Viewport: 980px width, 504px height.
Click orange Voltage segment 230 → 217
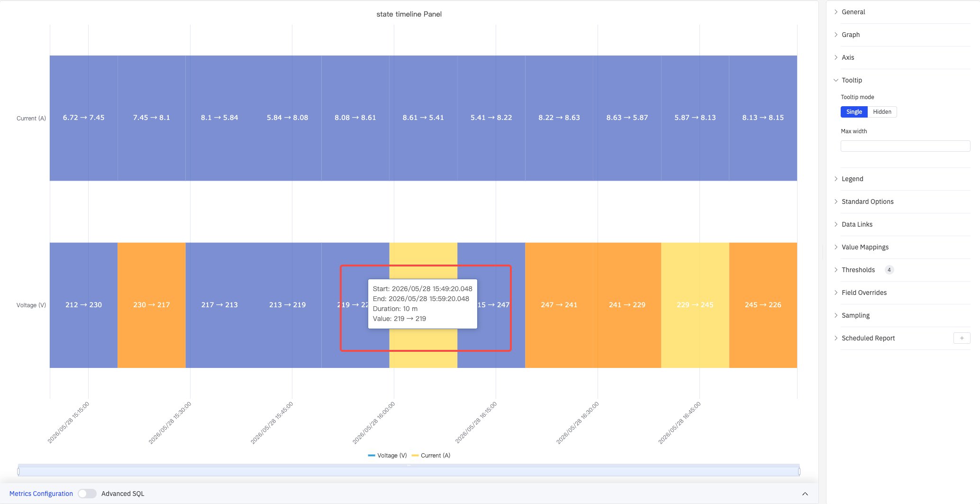point(152,305)
